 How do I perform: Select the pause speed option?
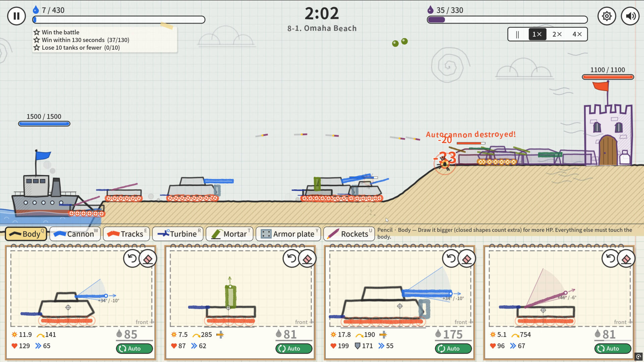coord(518,34)
